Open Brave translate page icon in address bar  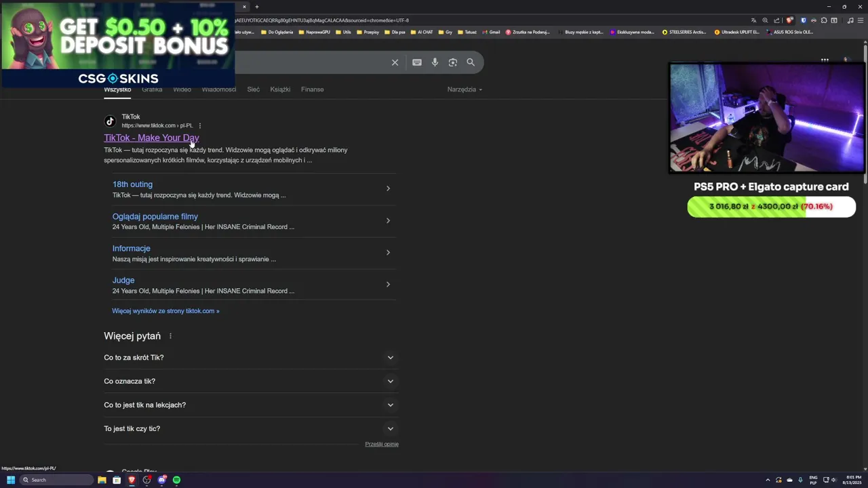[753, 20]
